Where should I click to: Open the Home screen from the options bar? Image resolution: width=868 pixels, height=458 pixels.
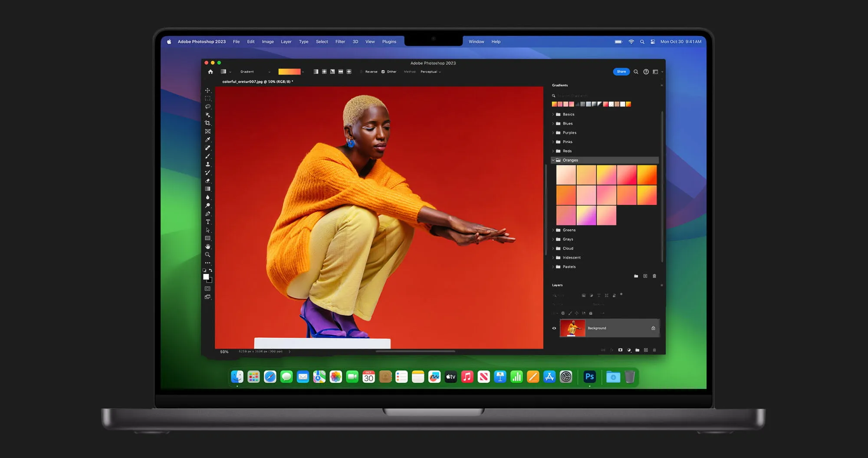pos(210,71)
